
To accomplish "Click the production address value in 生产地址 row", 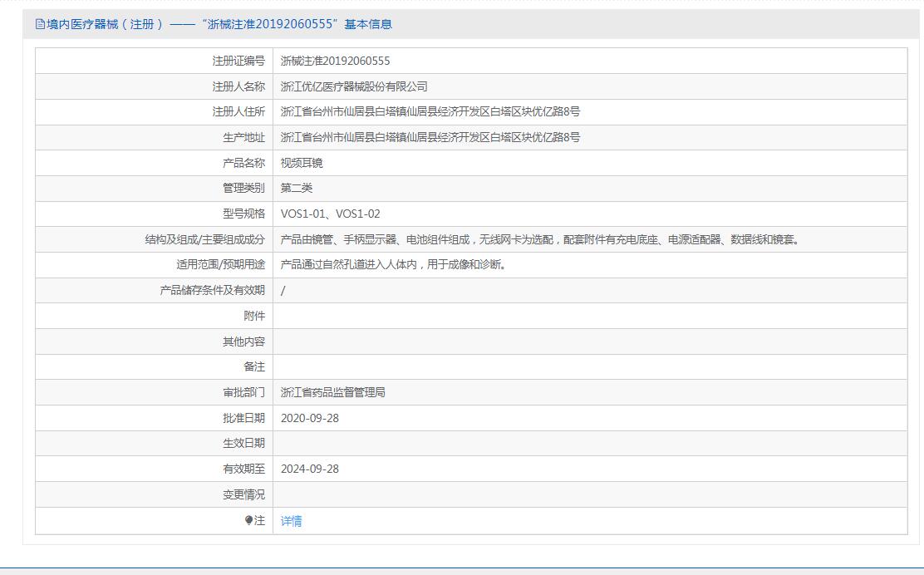I will tap(430, 137).
